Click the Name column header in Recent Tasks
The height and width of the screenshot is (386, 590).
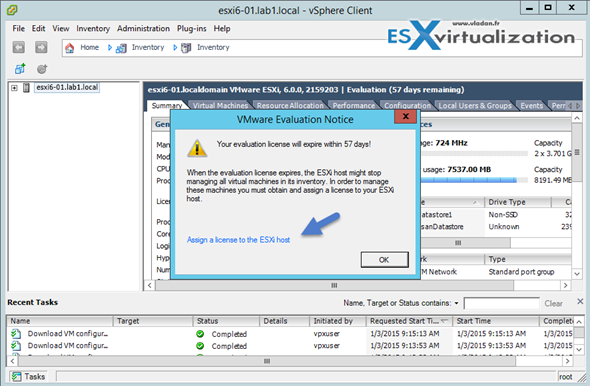[60, 321]
